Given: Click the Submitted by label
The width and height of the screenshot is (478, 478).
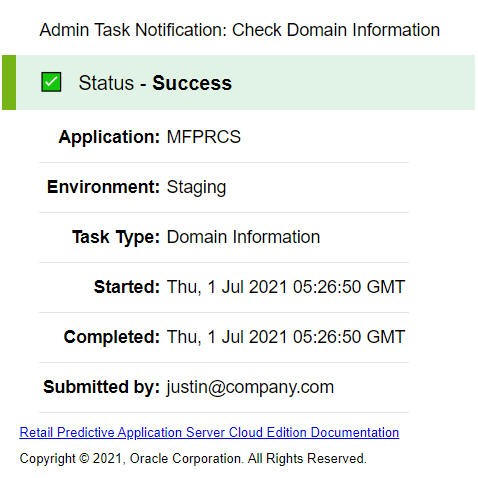Looking at the screenshot, I should [102, 387].
